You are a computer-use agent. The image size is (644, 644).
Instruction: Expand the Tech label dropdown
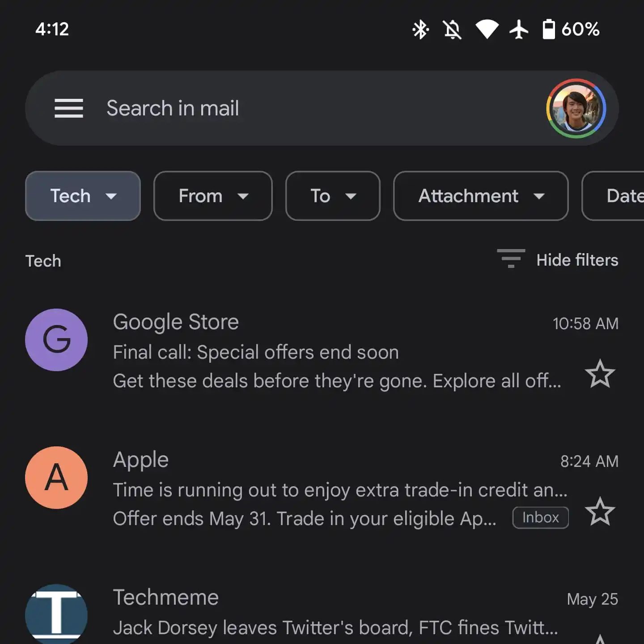(83, 196)
